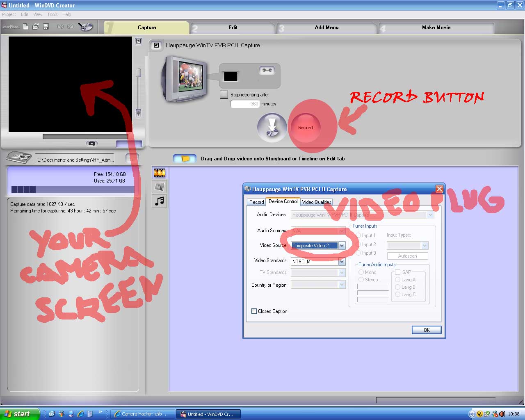Tick the Closed Caption checkbox
This screenshot has height=420, width=525.
[254, 311]
